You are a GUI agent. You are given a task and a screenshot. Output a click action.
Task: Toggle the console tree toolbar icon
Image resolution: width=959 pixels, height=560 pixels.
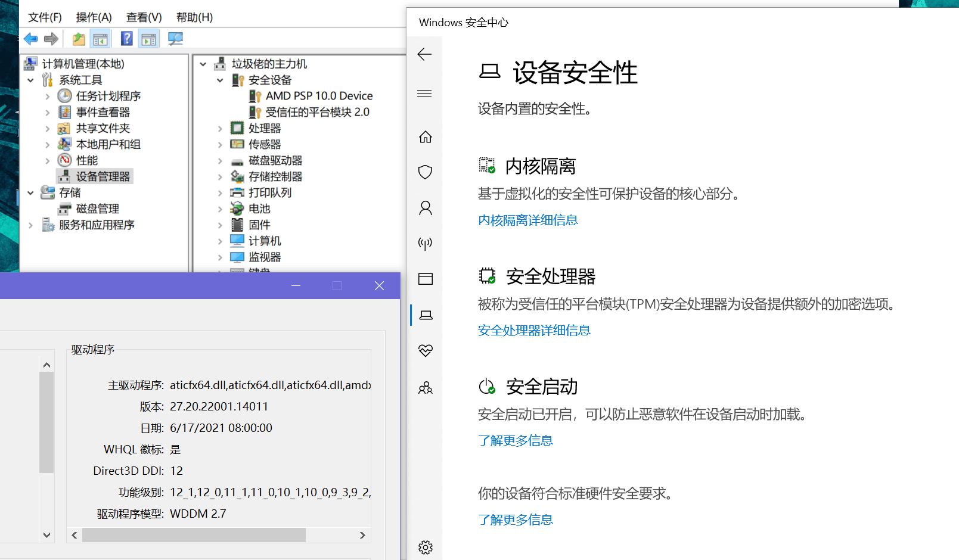click(x=101, y=39)
